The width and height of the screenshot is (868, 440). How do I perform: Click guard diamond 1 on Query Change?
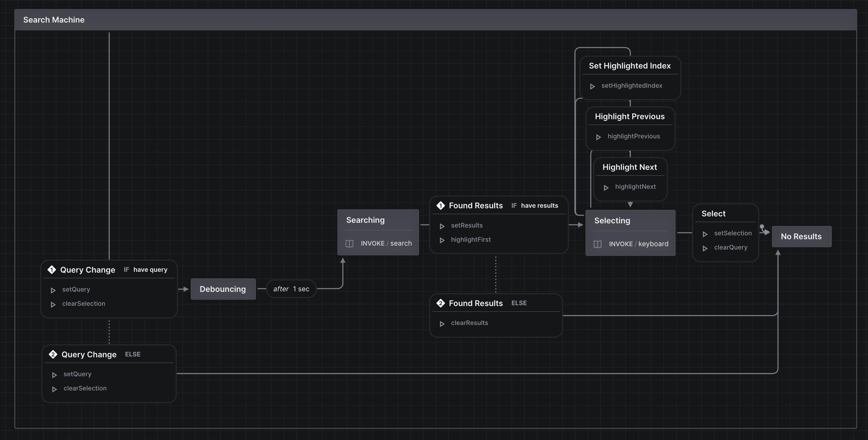(52, 270)
